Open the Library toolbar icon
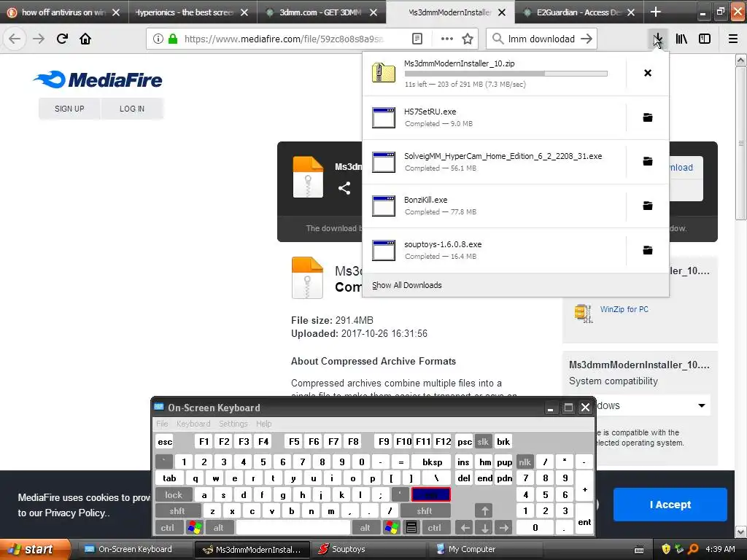The width and height of the screenshot is (747, 560). point(681,39)
